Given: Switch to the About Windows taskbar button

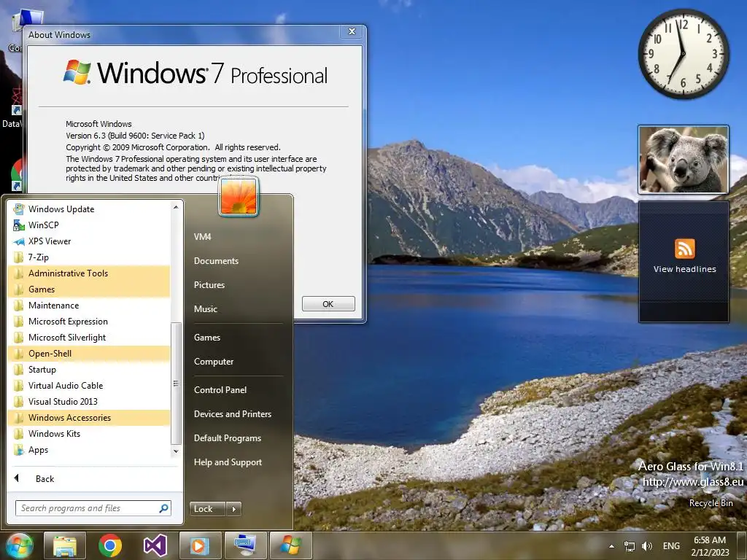Looking at the screenshot, I should tap(290, 545).
